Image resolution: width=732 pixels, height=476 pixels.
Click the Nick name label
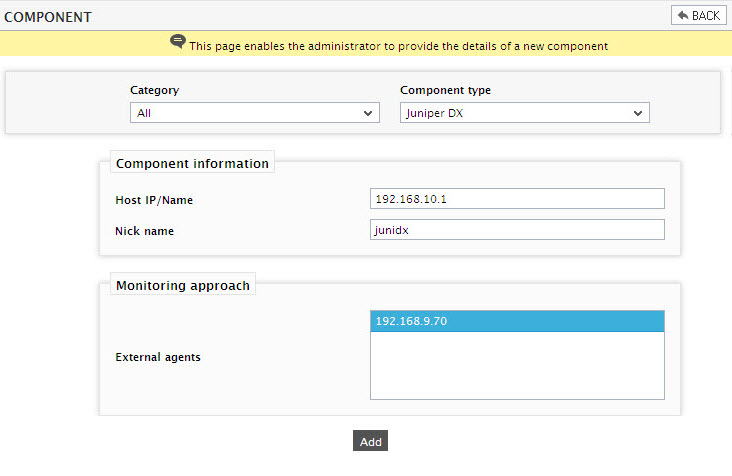click(x=144, y=231)
